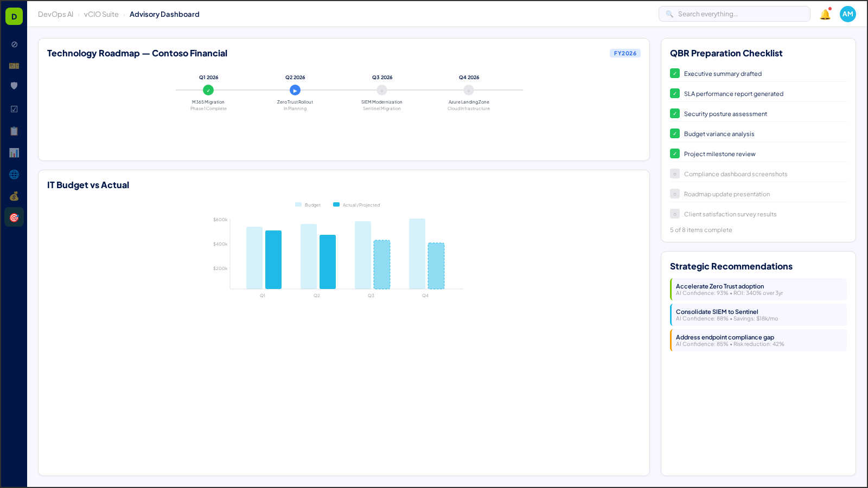Click the clipboard reports icon in sidebar
Screen dimensions: 868x488
[14, 131]
